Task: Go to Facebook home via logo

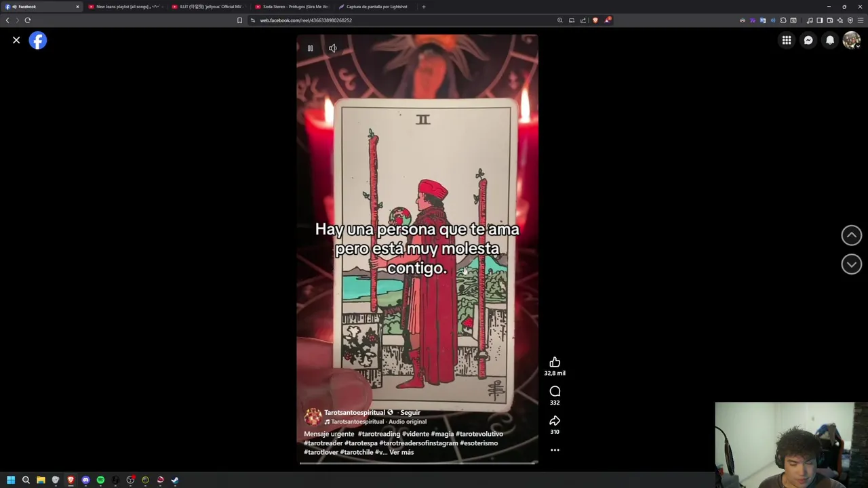Action: click(x=38, y=41)
